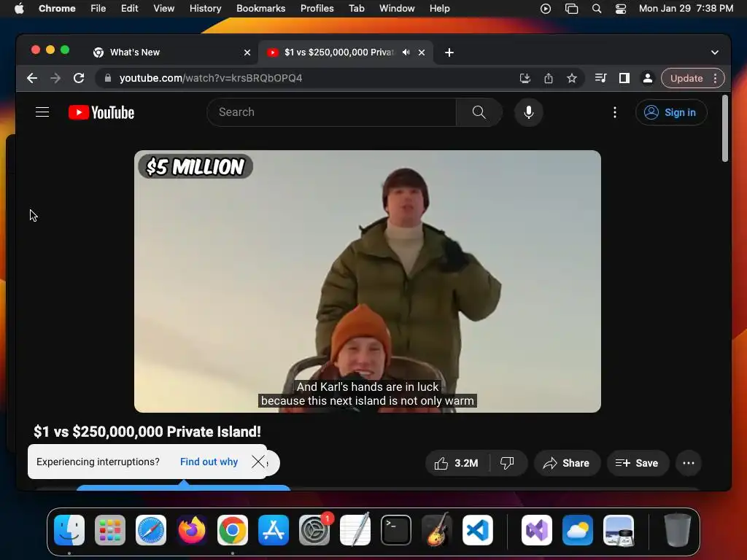Open Finder from the Dock
The image size is (747, 560).
pyautogui.click(x=69, y=530)
